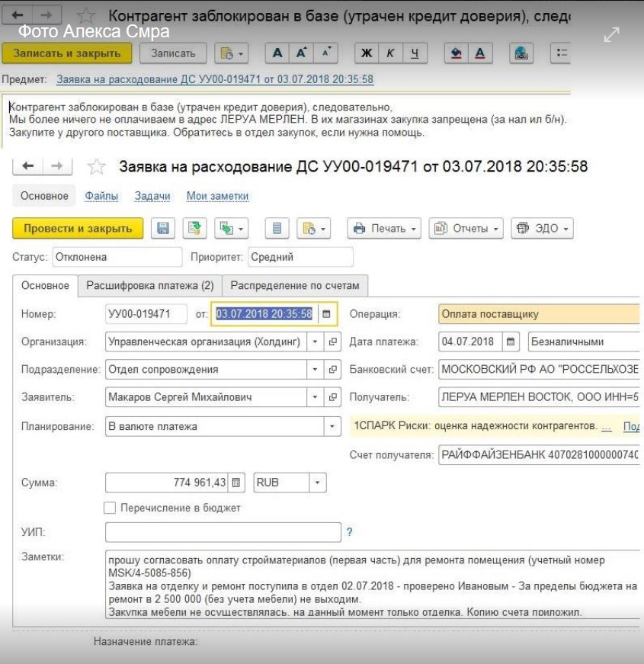Open calendar picker for Дата платежа
Viewport: 644px width, 664px height.
click(x=511, y=342)
